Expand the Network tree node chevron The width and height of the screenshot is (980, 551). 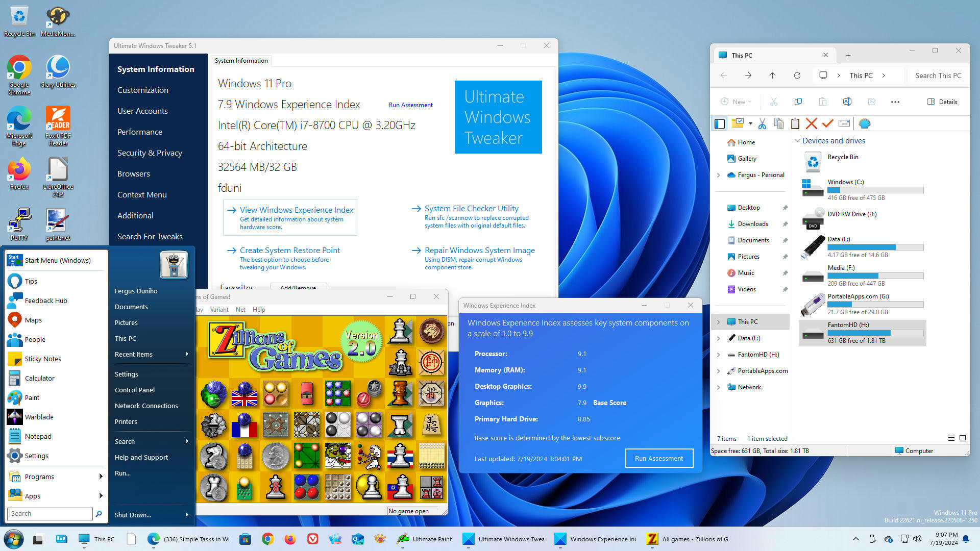718,387
